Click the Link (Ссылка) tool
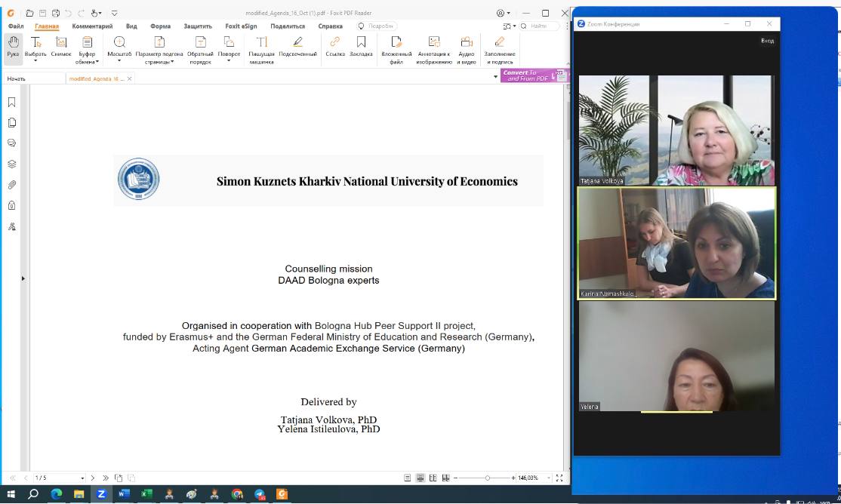 (x=335, y=47)
